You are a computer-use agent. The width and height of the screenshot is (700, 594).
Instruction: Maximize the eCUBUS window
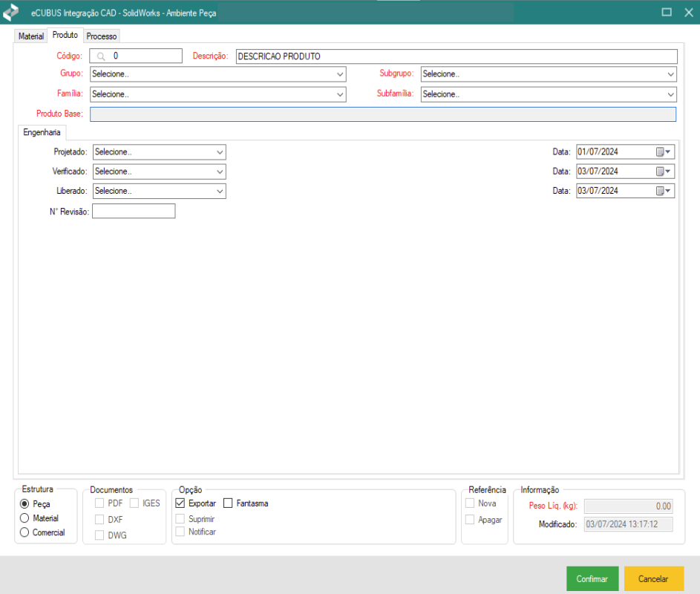[667, 13]
